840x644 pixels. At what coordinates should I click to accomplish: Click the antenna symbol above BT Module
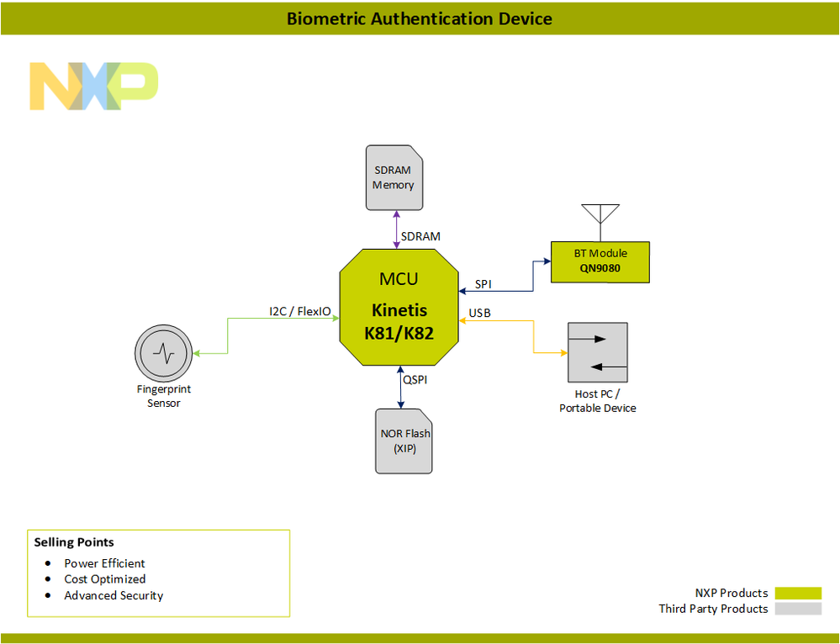(x=600, y=222)
